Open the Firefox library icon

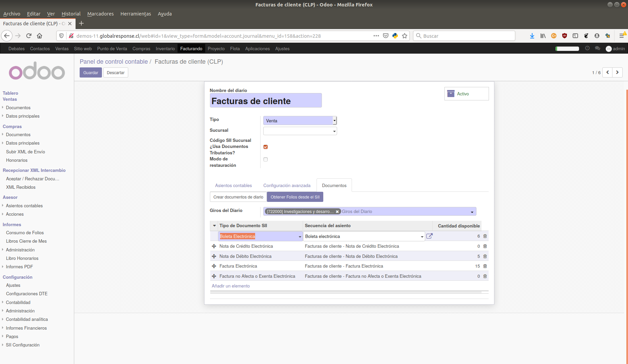pyautogui.click(x=543, y=36)
